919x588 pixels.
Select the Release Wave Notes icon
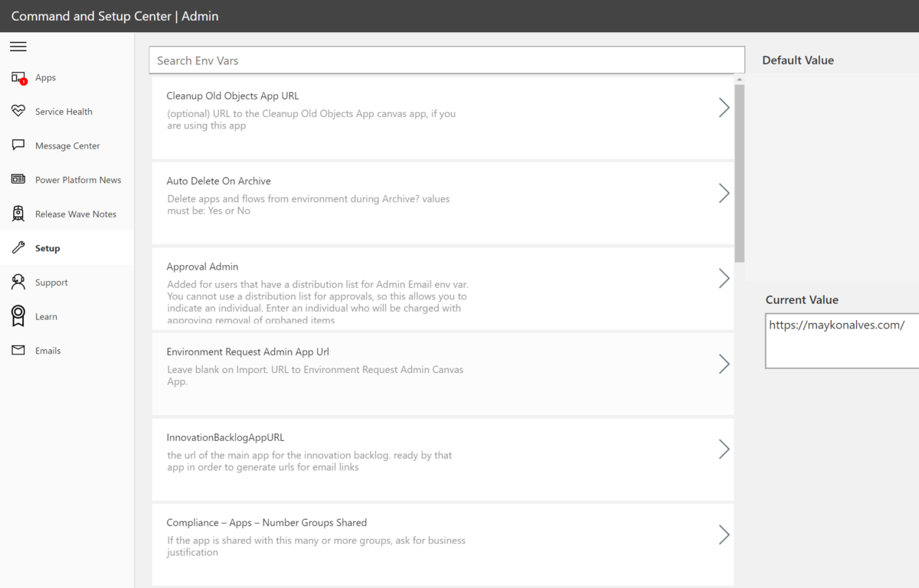[x=18, y=213]
